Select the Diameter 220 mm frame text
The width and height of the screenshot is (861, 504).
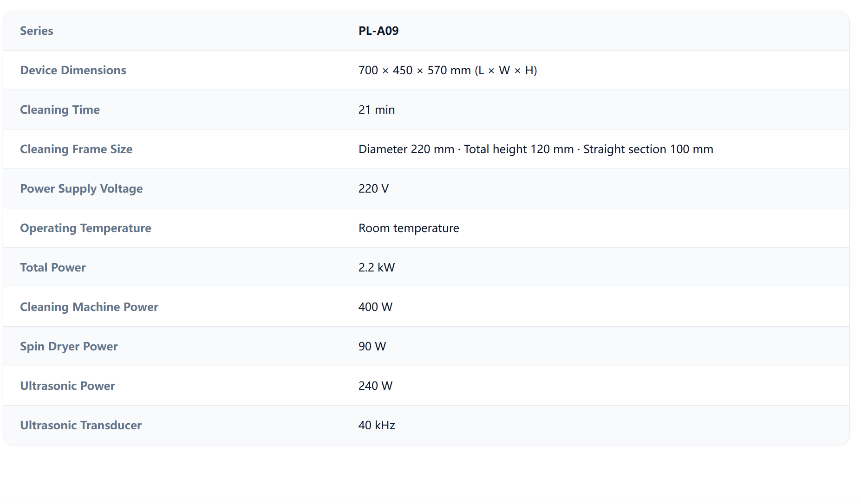(x=406, y=149)
